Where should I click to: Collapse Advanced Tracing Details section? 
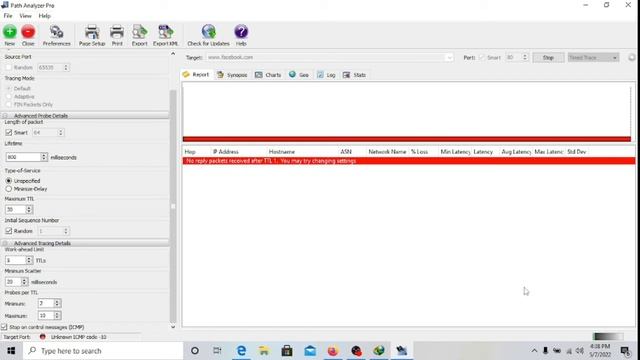[x=5, y=243]
